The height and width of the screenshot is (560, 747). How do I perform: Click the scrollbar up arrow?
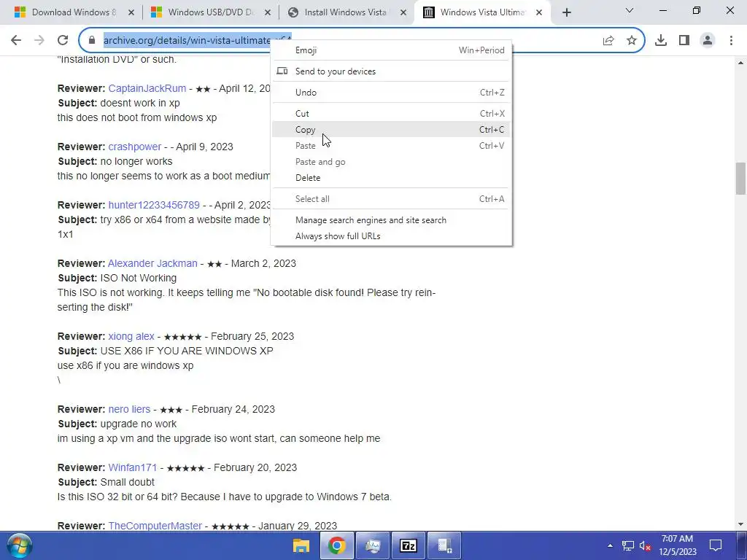point(740,63)
